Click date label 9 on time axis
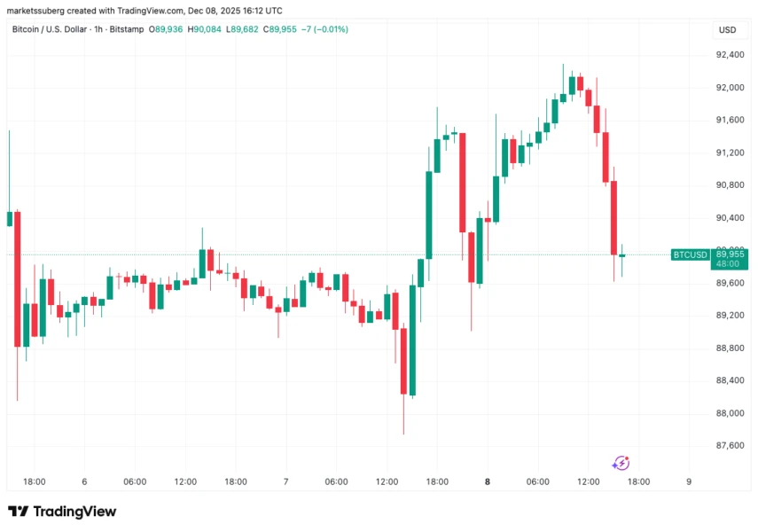The width and height of the screenshot is (758, 532). pyautogui.click(x=689, y=481)
